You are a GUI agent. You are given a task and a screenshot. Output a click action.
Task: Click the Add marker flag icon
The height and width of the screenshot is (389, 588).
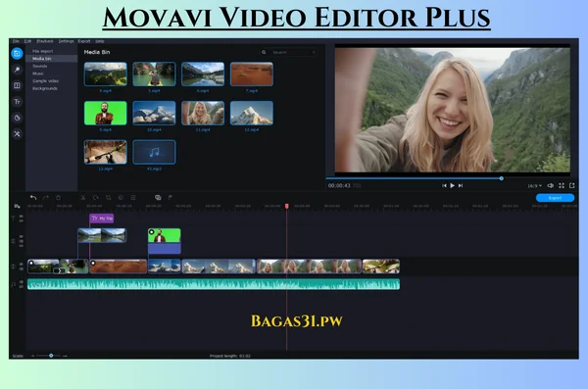click(x=171, y=197)
